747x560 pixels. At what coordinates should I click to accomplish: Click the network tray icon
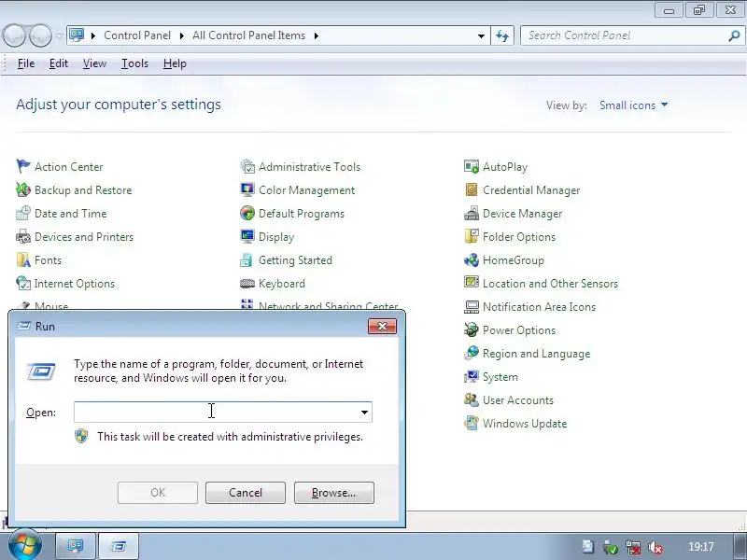click(x=633, y=547)
